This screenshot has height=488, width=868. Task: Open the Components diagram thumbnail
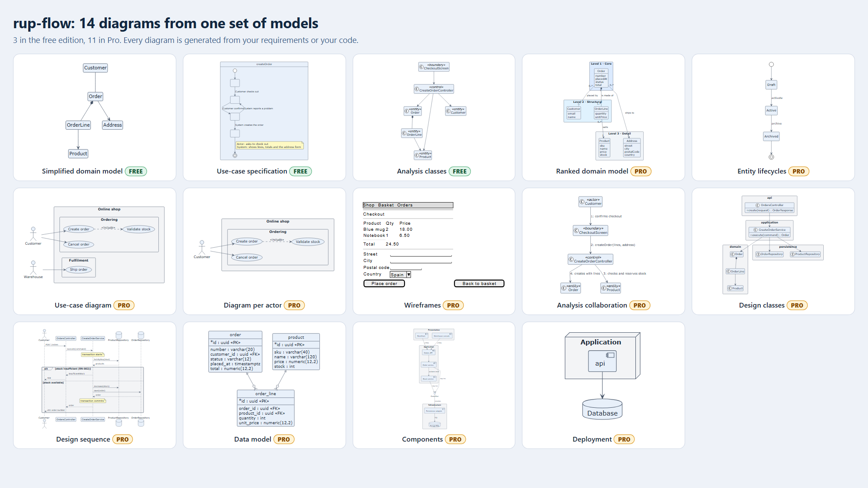pos(434,379)
